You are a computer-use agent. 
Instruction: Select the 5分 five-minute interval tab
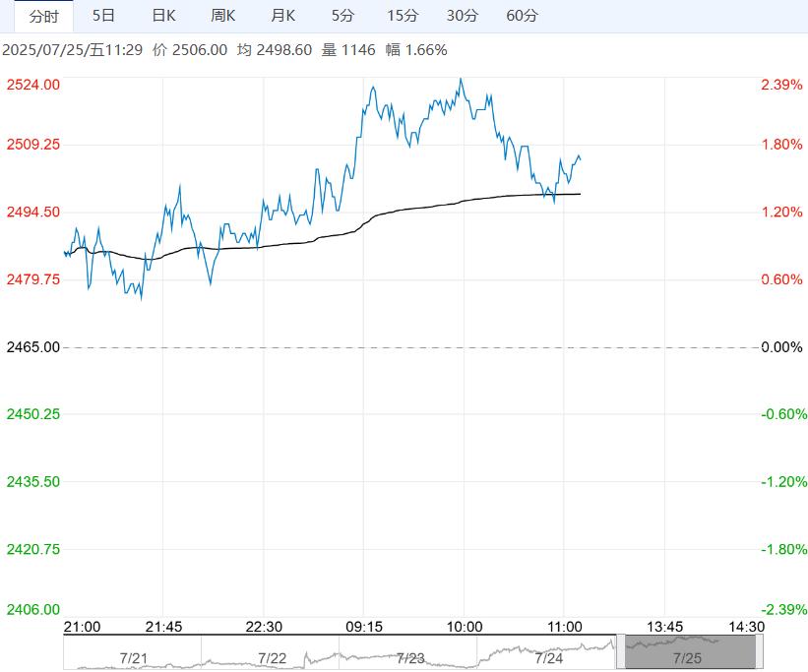[342, 16]
